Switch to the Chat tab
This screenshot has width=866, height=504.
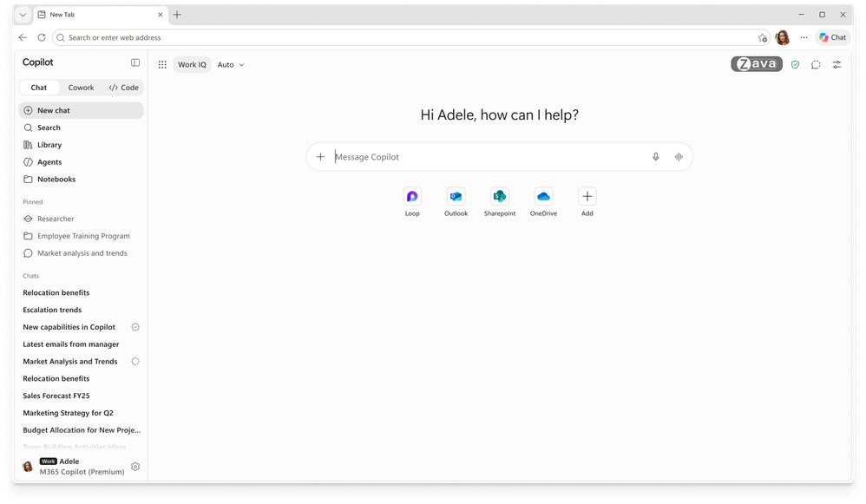pos(39,88)
